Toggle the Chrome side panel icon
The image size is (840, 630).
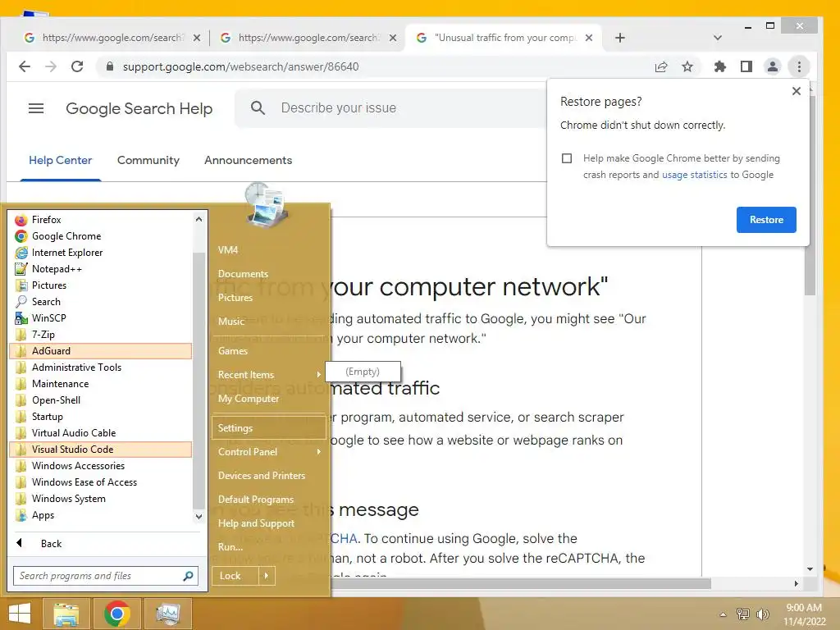click(746, 66)
